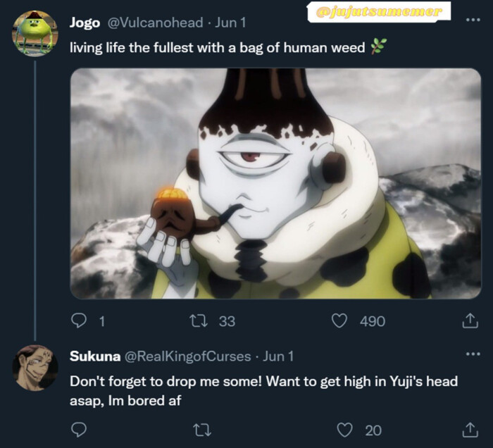Like Sukuna's reply with 20 likes

(344, 430)
